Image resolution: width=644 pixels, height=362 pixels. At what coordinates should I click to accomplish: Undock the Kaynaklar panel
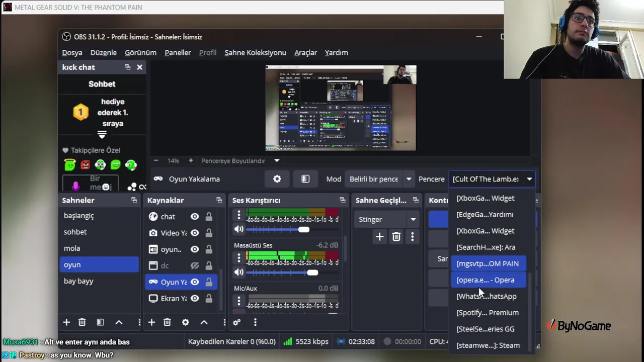point(219,200)
